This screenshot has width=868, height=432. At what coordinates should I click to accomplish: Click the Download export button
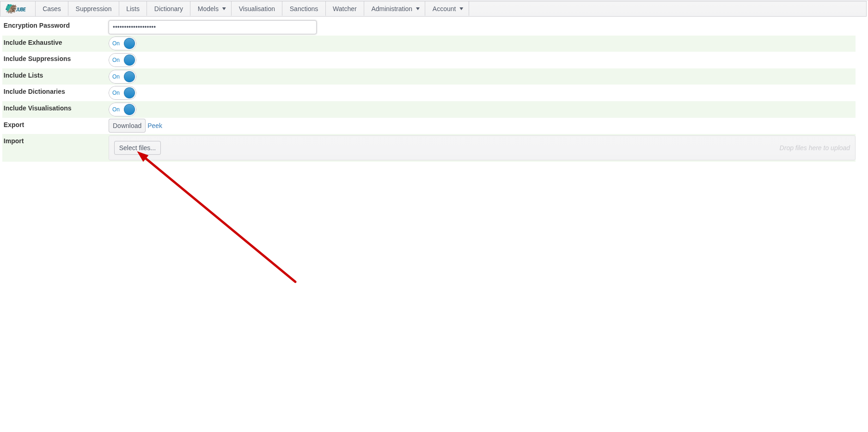127,126
